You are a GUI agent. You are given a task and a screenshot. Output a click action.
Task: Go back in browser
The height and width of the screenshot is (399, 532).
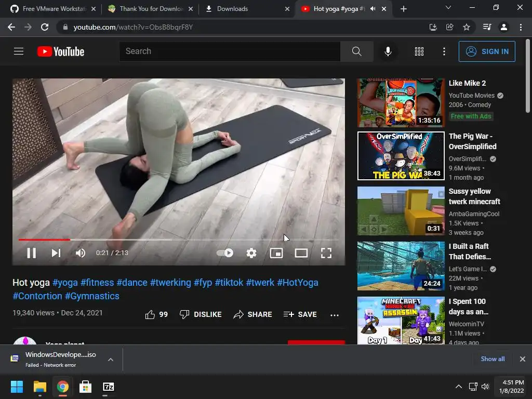click(x=11, y=27)
